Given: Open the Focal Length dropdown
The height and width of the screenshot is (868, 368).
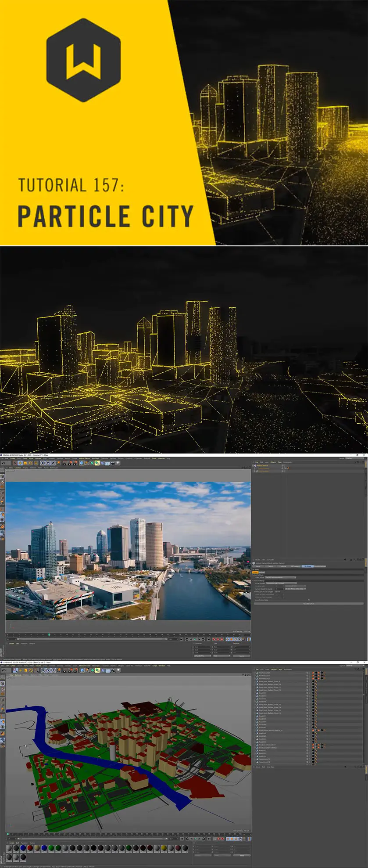Looking at the screenshot, I should coord(281,583).
